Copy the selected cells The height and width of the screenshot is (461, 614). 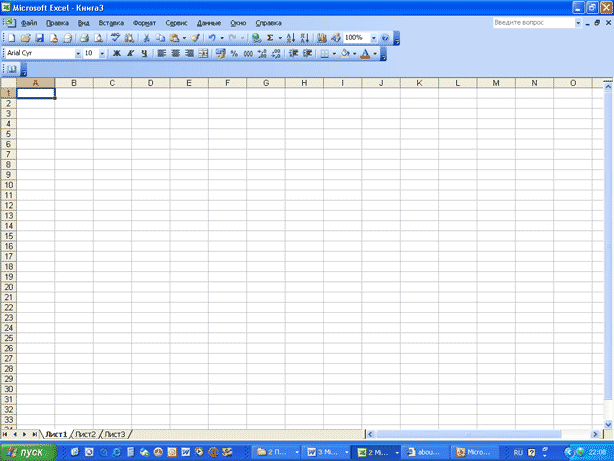point(160,38)
